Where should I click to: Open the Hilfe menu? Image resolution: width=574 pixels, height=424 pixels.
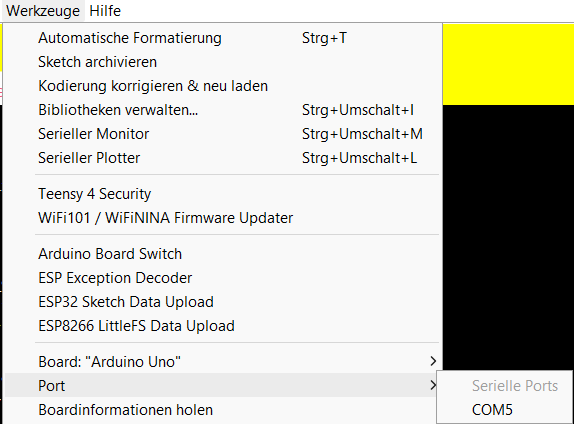click(105, 11)
